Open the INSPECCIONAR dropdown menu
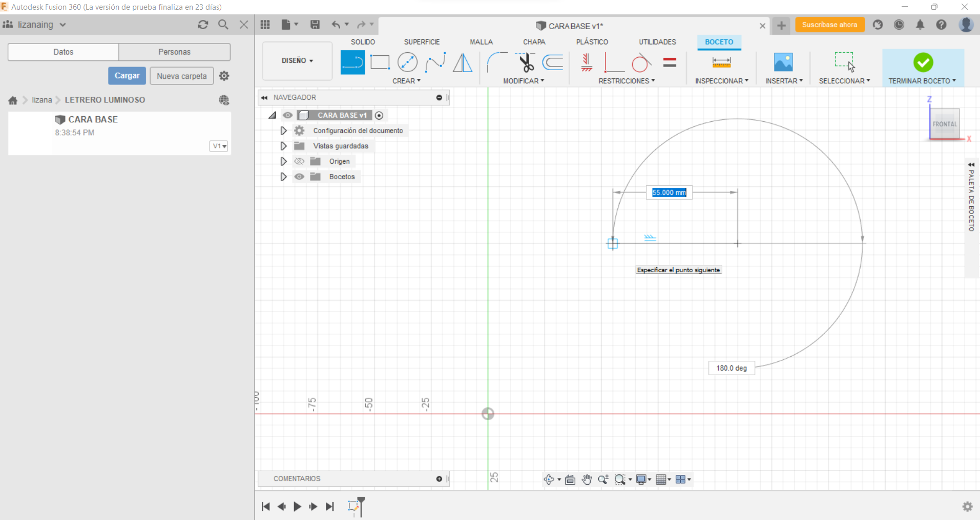Image resolution: width=980 pixels, height=520 pixels. tap(722, 81)
